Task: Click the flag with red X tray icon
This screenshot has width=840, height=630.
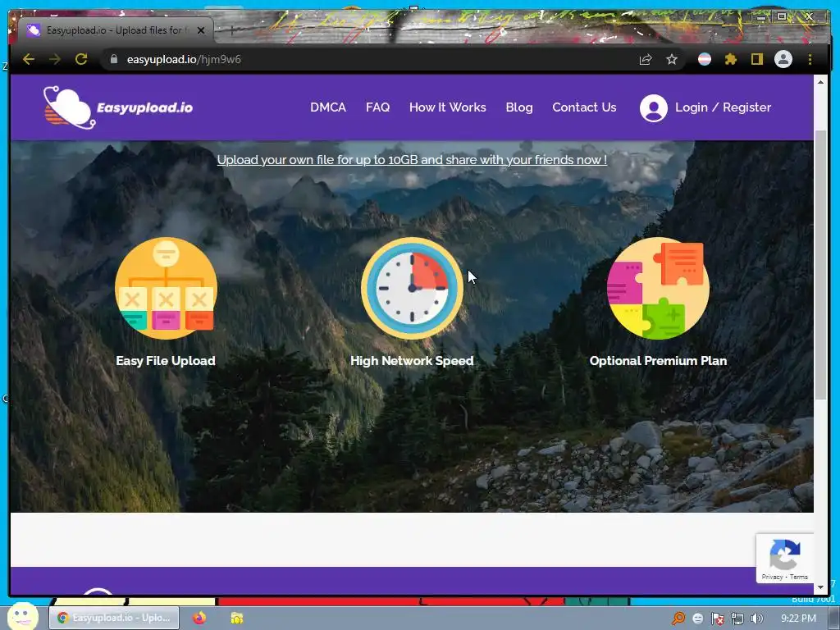Action: (717, 619)
